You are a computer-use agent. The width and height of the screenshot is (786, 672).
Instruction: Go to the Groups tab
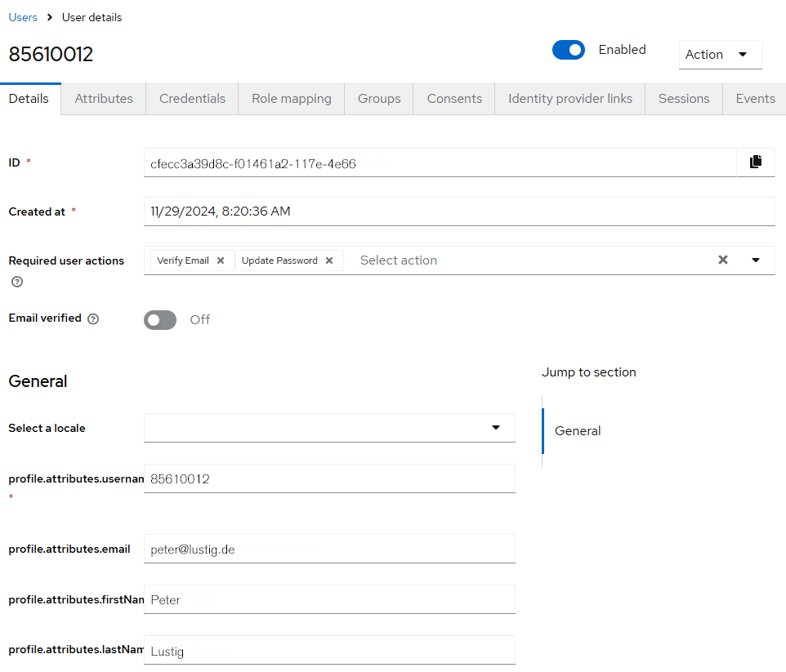(x=379, y=99)
